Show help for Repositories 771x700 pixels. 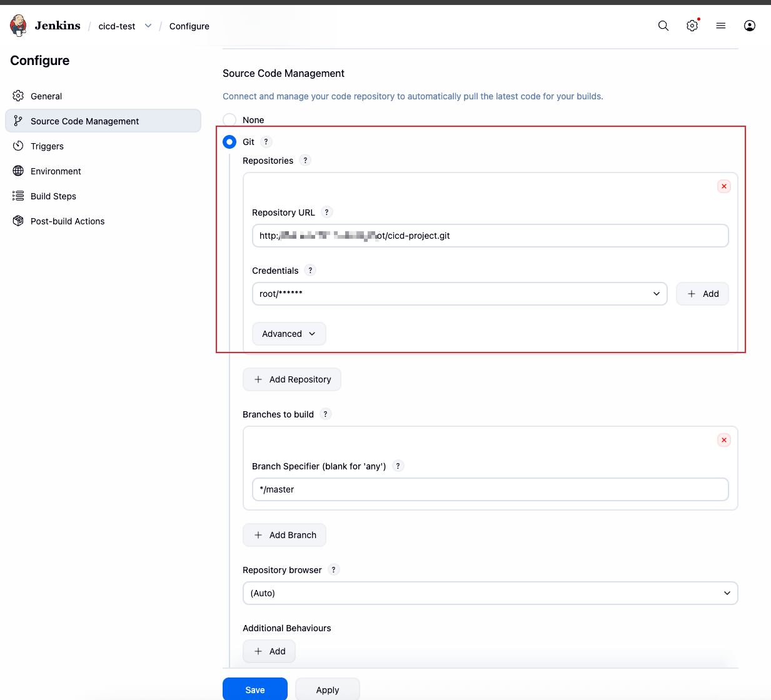(x=305, y=160)
